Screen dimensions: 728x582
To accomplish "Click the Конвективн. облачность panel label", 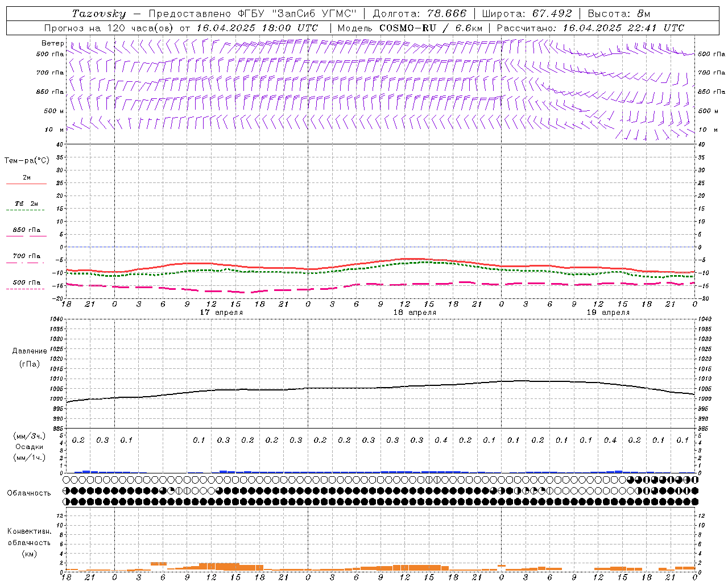I will tap(29, 542).
